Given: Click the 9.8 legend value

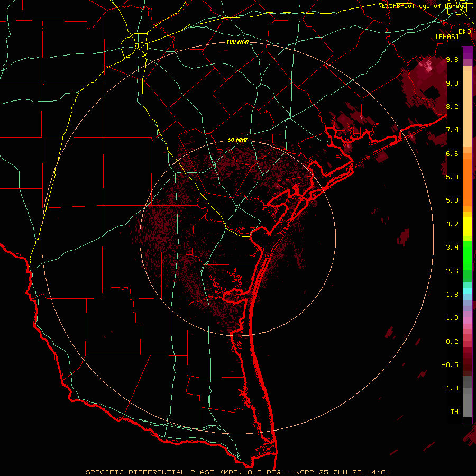Looking at the screenshot, I should pyautogui.click(x=452, y=59).
